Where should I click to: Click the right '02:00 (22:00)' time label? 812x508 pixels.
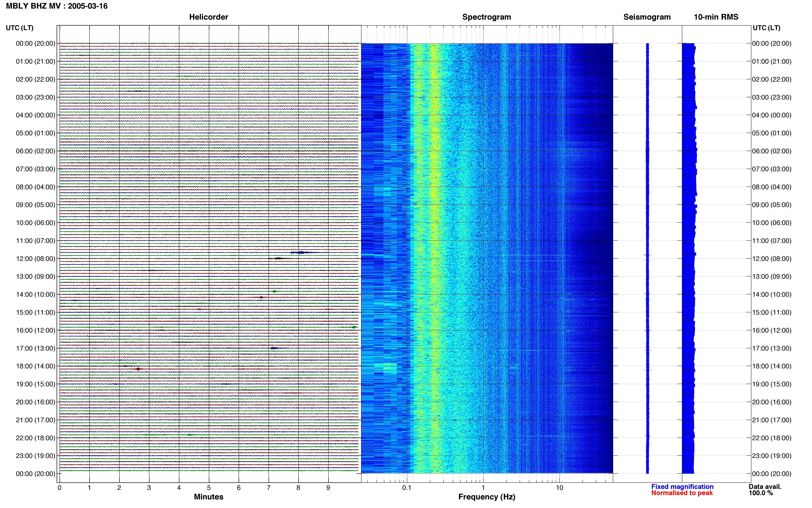click(772, 79)
